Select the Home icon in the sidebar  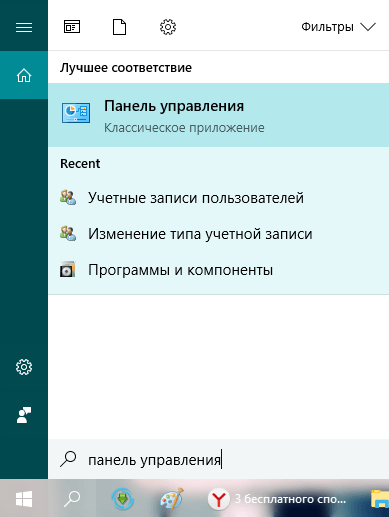(x=24, y=75)
